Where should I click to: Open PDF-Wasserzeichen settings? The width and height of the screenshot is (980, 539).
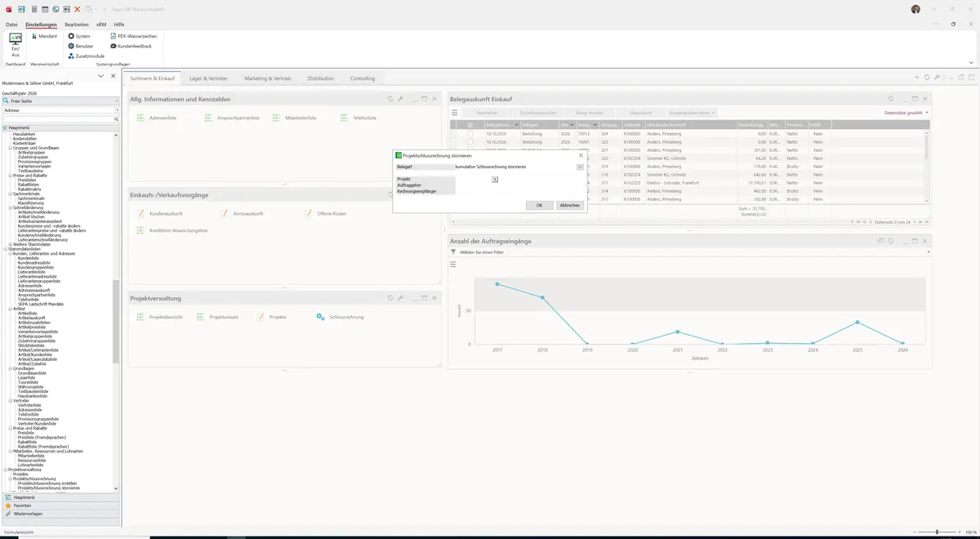pos(134,36)
